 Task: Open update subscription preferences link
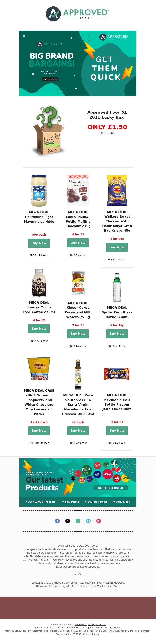tap(104, 628)
